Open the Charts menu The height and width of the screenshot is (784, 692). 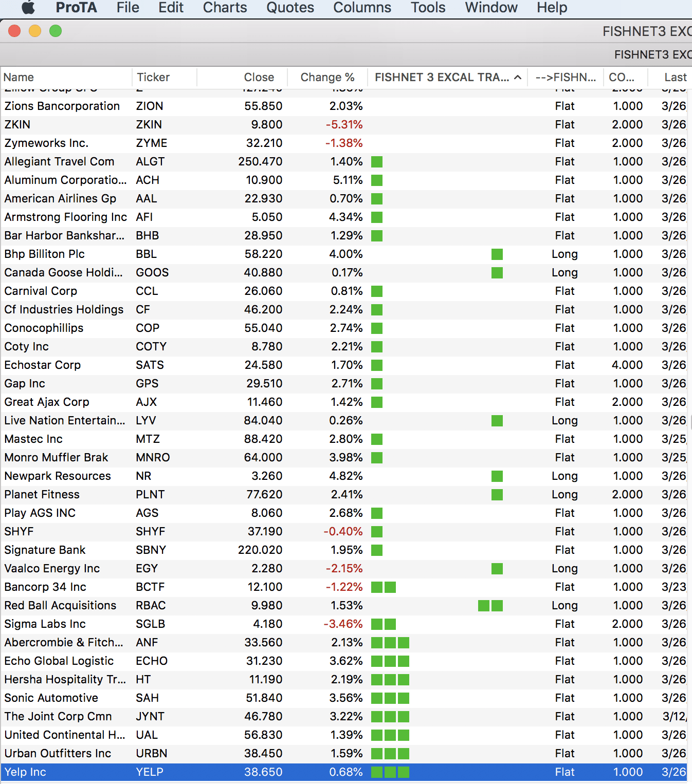click(225, 8)
